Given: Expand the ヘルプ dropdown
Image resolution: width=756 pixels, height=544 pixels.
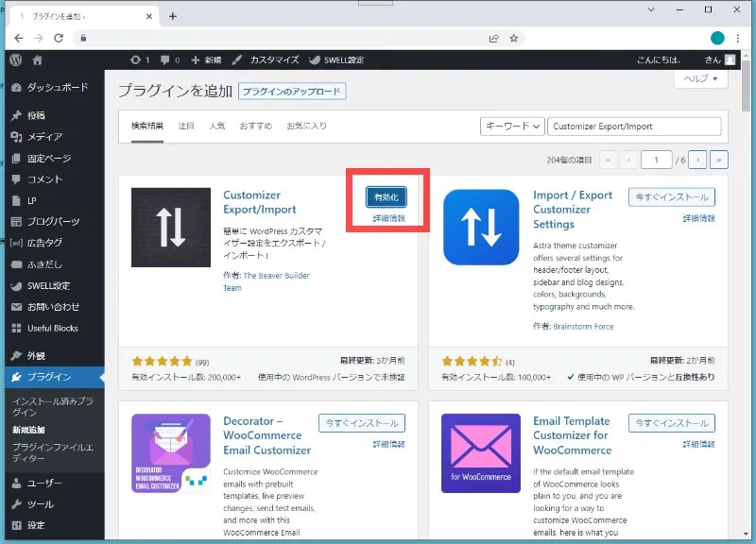Looking at the screenshot, I should tap(700, 78).
